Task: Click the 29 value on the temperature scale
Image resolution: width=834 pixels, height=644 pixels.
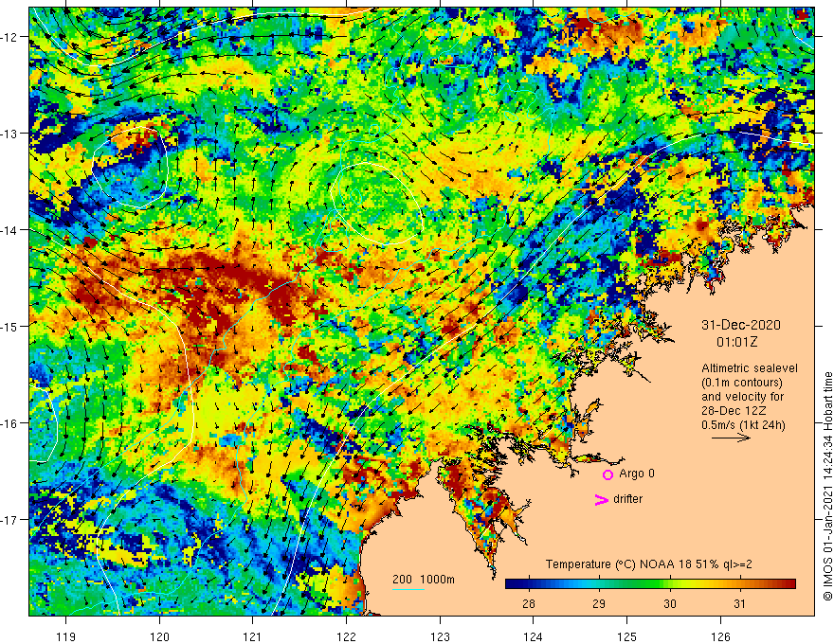Action: click(x=599, y=603)
